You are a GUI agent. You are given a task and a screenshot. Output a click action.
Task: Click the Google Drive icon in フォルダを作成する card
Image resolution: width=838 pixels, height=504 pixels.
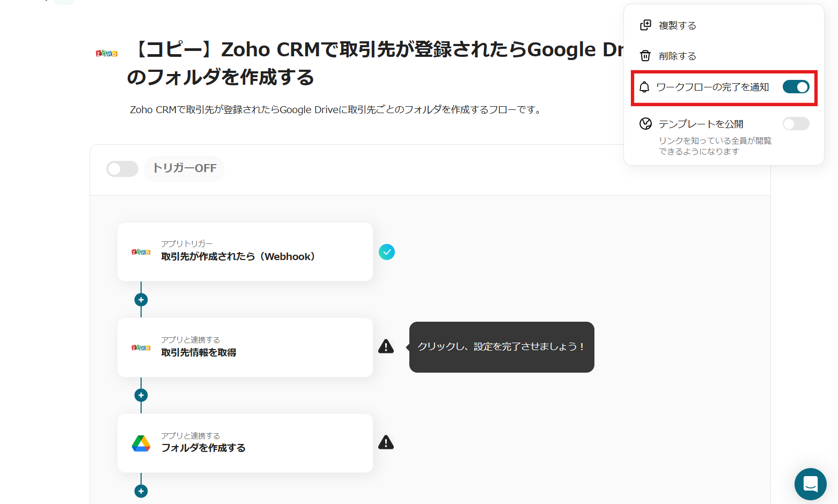coord(141,443)
